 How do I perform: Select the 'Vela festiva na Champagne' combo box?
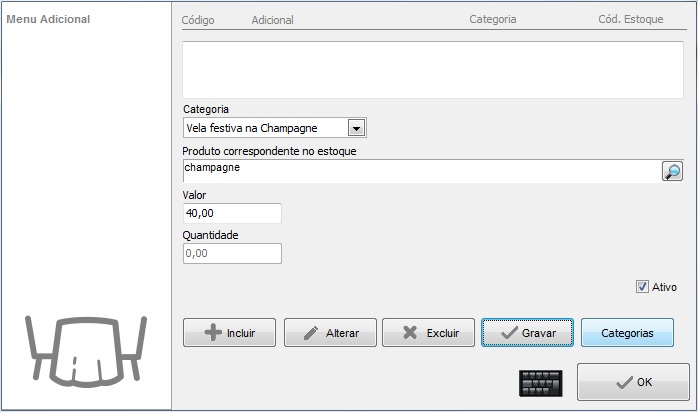tap(265, 128)
